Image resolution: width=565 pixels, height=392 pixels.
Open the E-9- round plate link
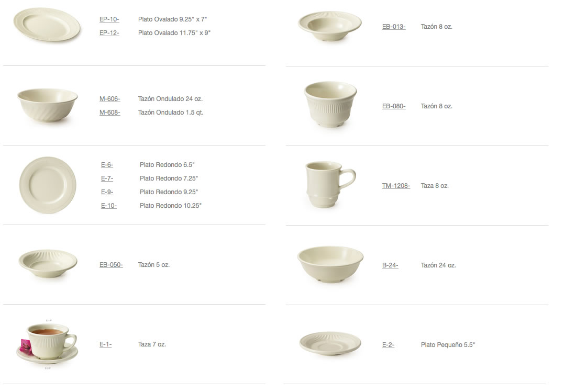pyautogui.click(x=107, y=193)
